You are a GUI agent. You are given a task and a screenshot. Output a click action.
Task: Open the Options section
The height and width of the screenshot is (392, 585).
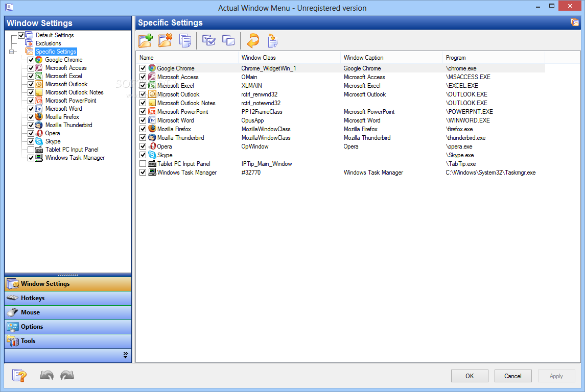(x=68, y=327)
